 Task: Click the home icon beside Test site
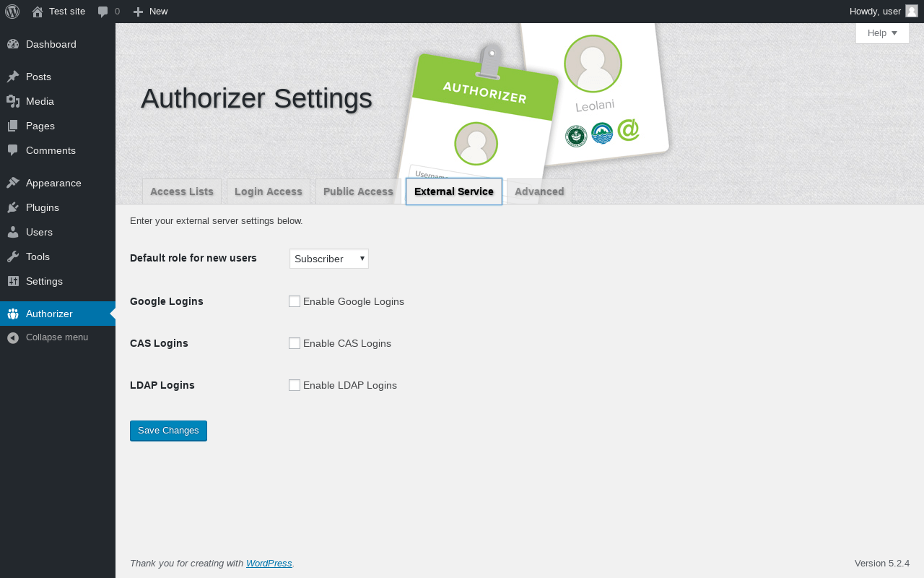click(38, 12)
